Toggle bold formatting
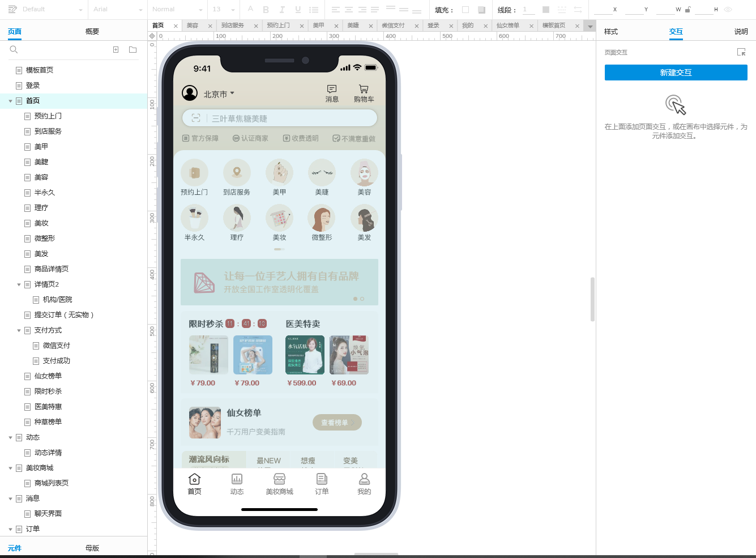 coord(266,10)
